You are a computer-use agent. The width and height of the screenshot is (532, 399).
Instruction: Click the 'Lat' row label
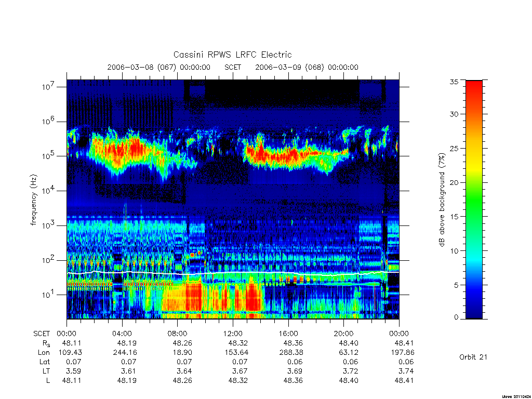point(44,362)
